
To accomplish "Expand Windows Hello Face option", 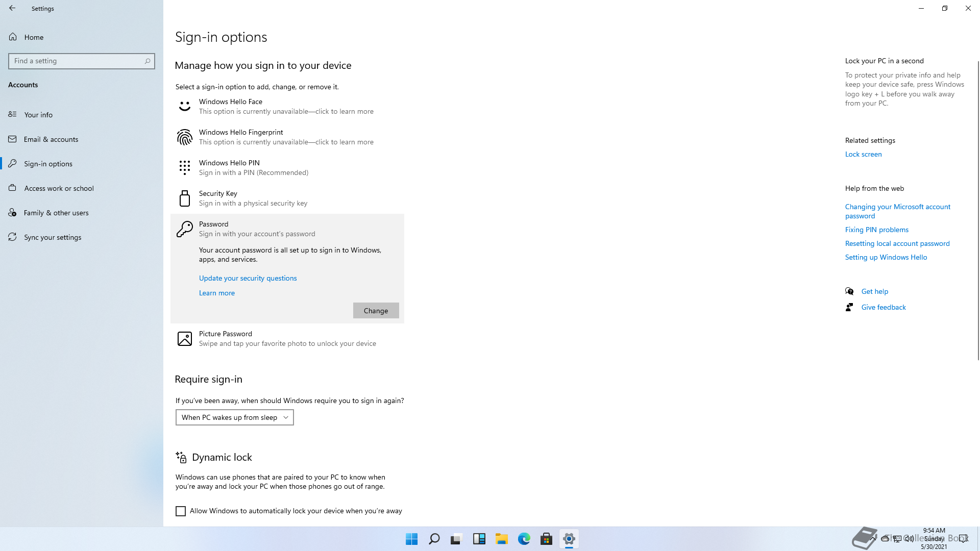I will click(x=287, y=106).
